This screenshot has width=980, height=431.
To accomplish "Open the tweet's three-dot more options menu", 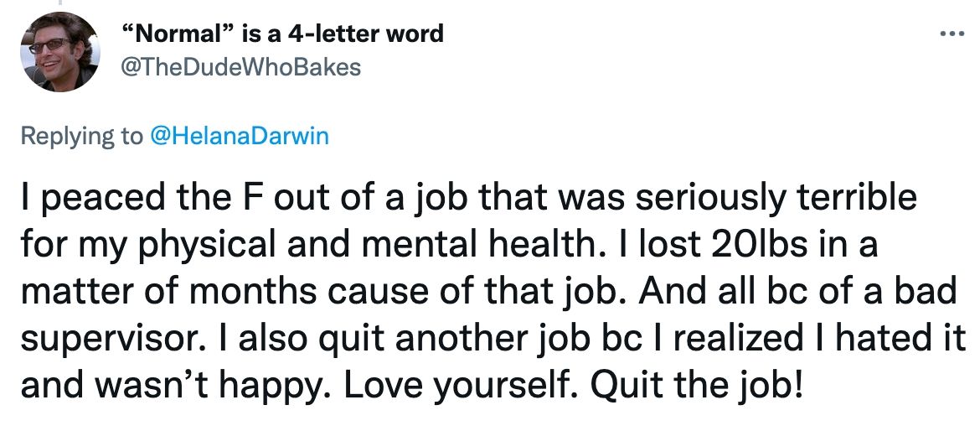I will click(x=951, y=36).
